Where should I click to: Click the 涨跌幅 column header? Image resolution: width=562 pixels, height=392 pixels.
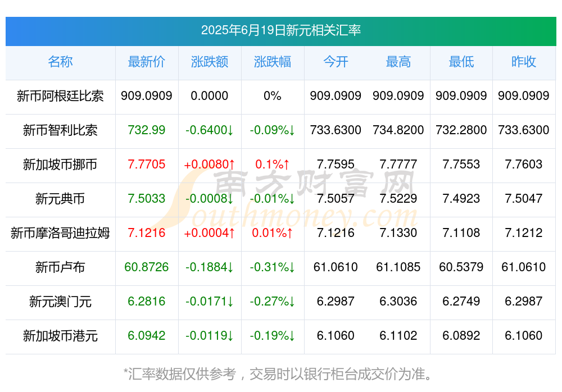point(273,62)
